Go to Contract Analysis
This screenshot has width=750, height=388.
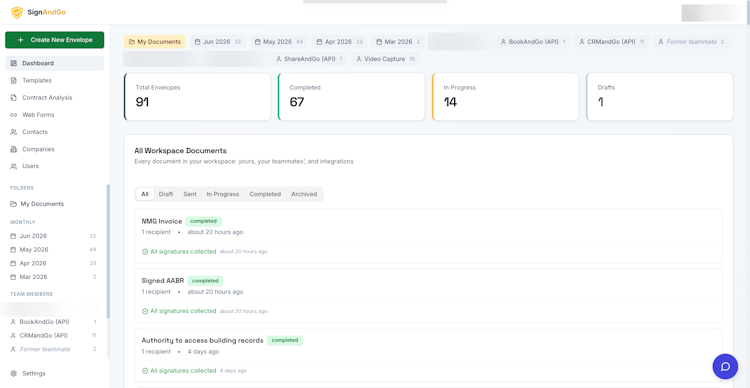tap(55, 98)
